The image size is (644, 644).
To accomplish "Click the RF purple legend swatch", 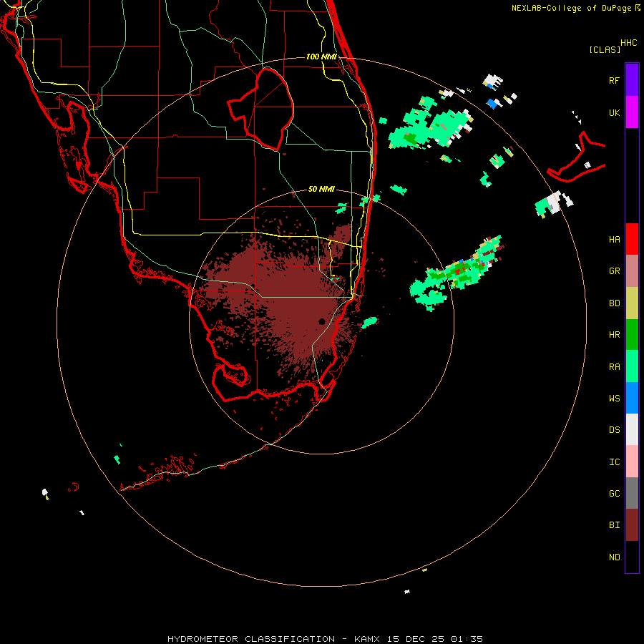I will pos(632,80).
